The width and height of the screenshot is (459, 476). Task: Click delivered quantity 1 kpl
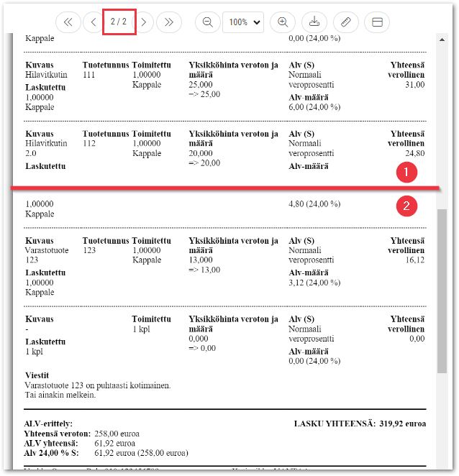tap(141, 329)
